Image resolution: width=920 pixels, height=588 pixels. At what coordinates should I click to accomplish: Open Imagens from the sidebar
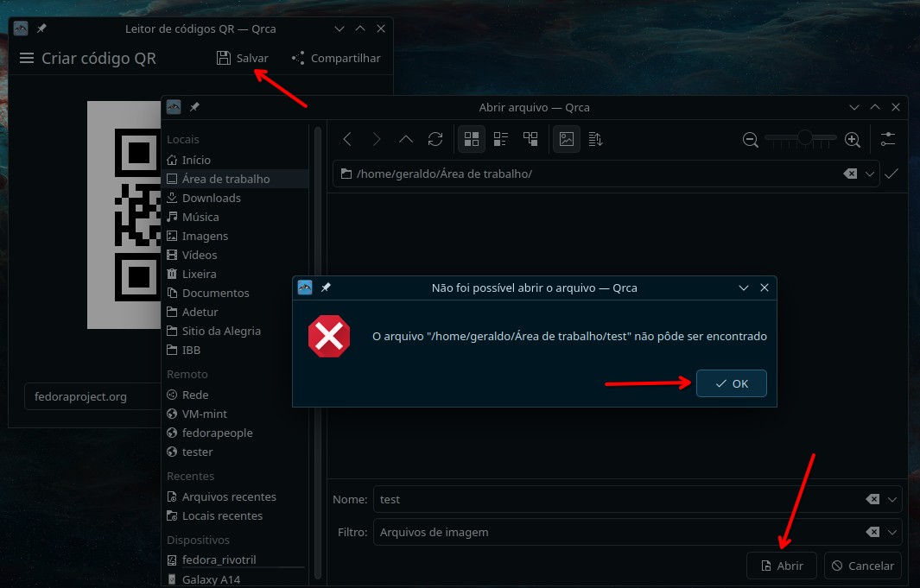click(235, 237)
